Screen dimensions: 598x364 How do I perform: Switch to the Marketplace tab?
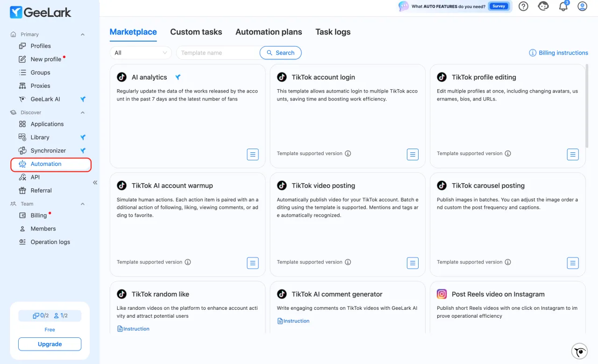pyautogui.click(x=133, y=32)
